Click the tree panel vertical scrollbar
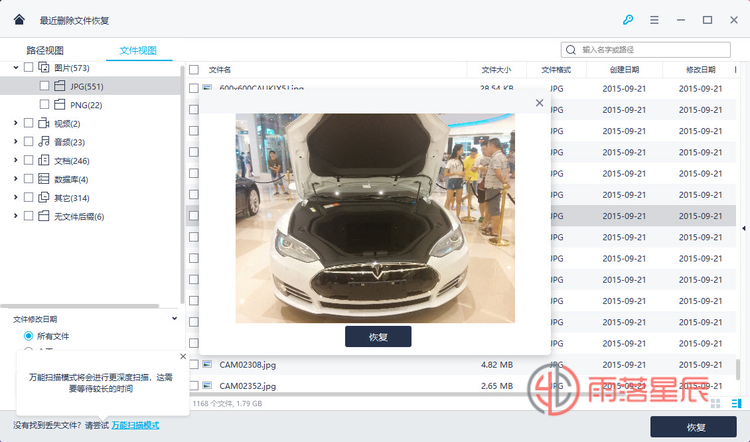 point(182,185)
